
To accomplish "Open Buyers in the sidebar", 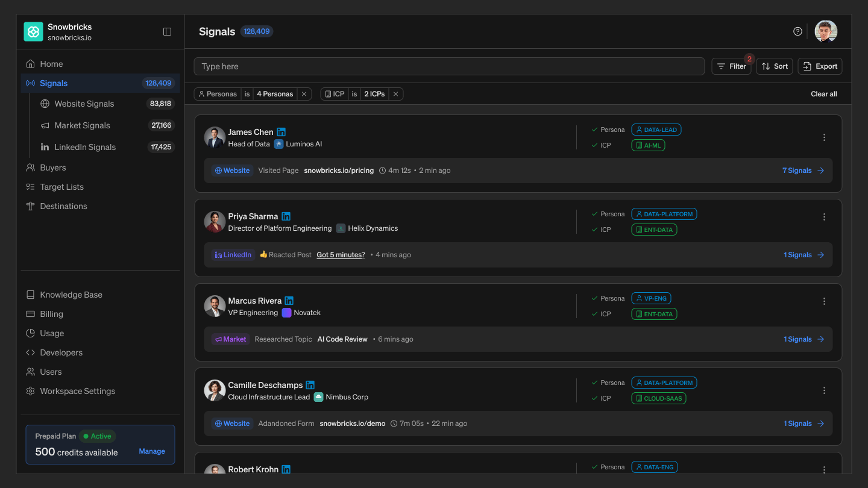I will click(100, 167).
